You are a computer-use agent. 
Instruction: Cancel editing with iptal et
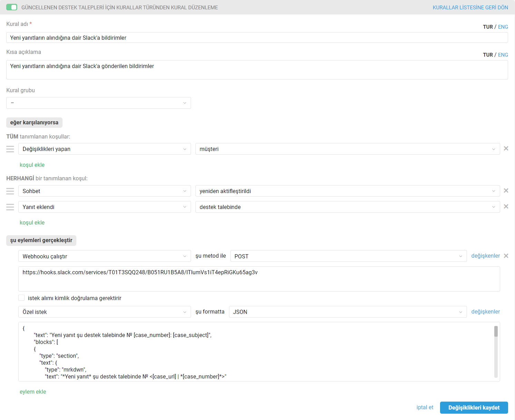(x=425, y=407)
